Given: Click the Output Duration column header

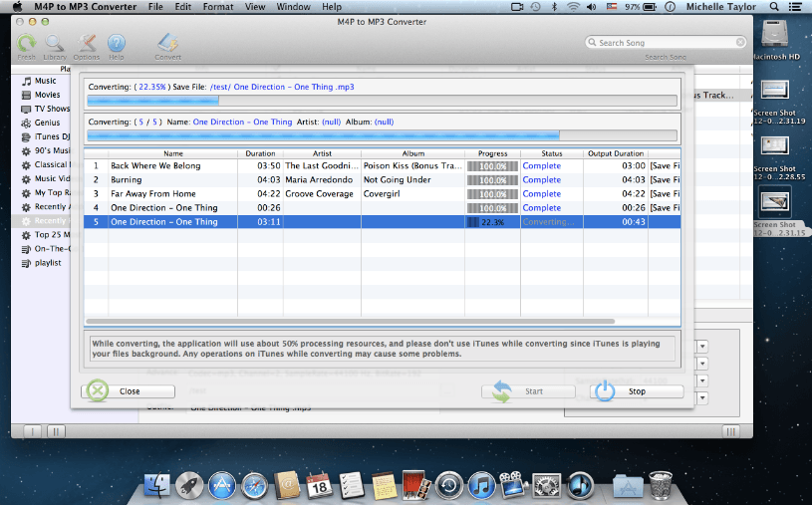Looking at the screenshot, I should tap(615, 153).
